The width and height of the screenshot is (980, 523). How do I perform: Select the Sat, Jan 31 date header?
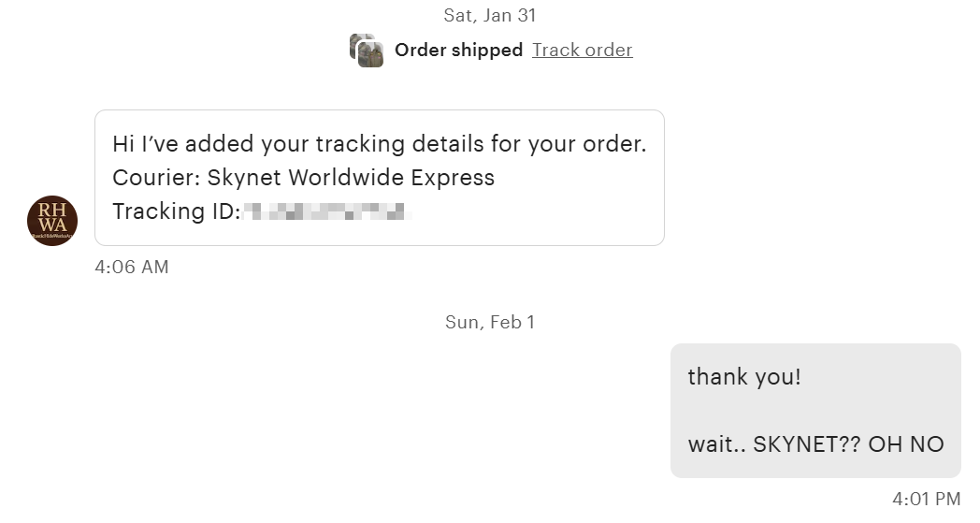pos(490,15)
